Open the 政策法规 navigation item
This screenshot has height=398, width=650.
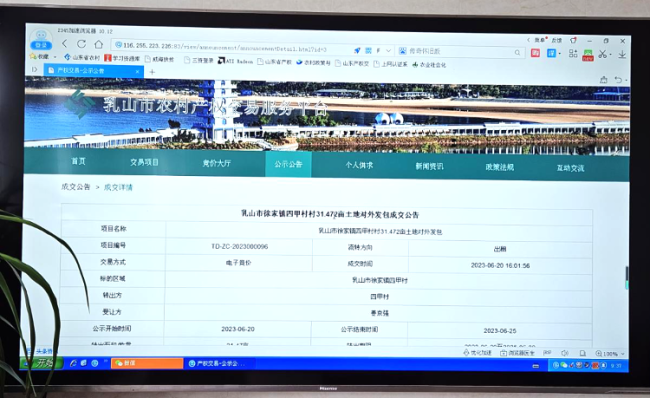[x=500, y=167]
